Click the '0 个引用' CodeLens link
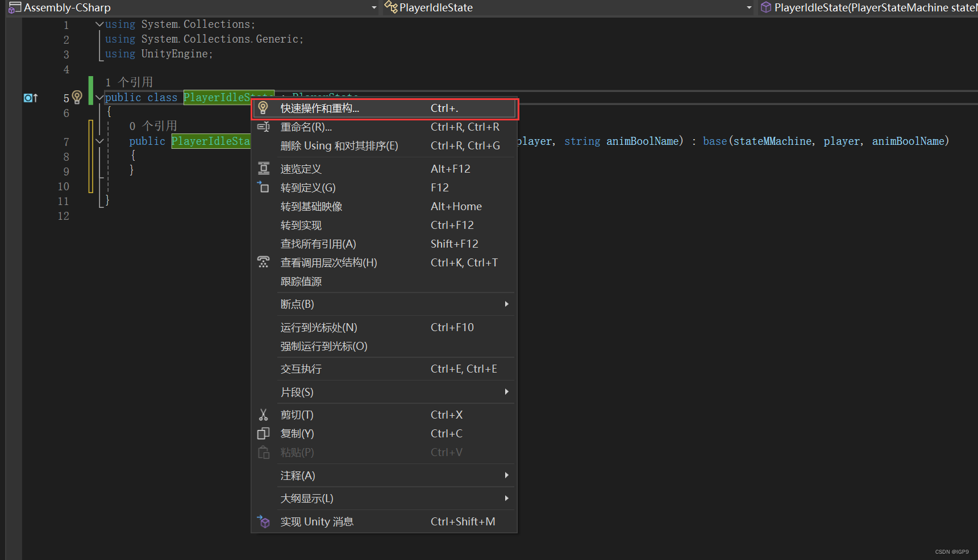 153,126
